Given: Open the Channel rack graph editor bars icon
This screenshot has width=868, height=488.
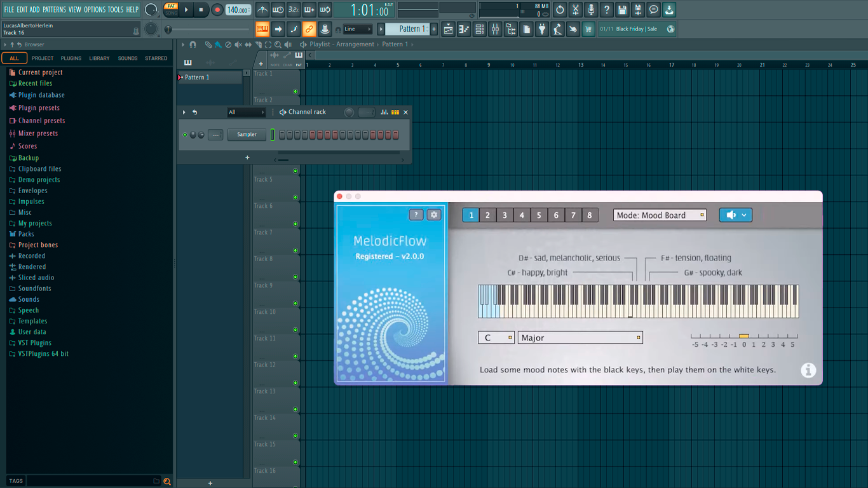Looking at the screenshot, I should coord(384,112).
